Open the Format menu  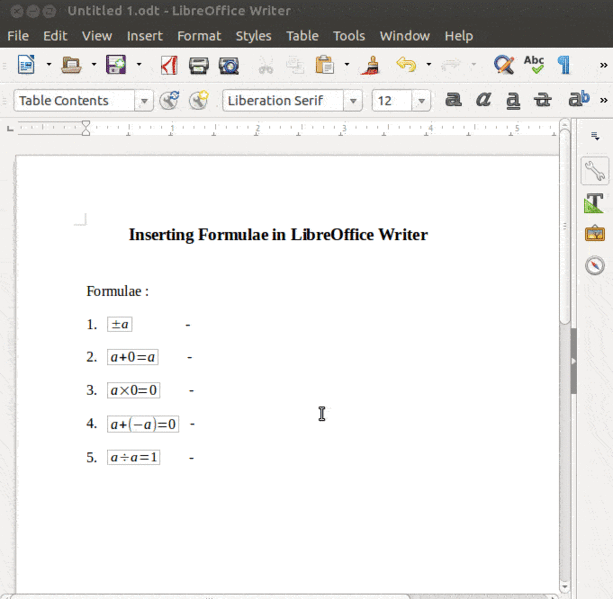click(199, 36)
